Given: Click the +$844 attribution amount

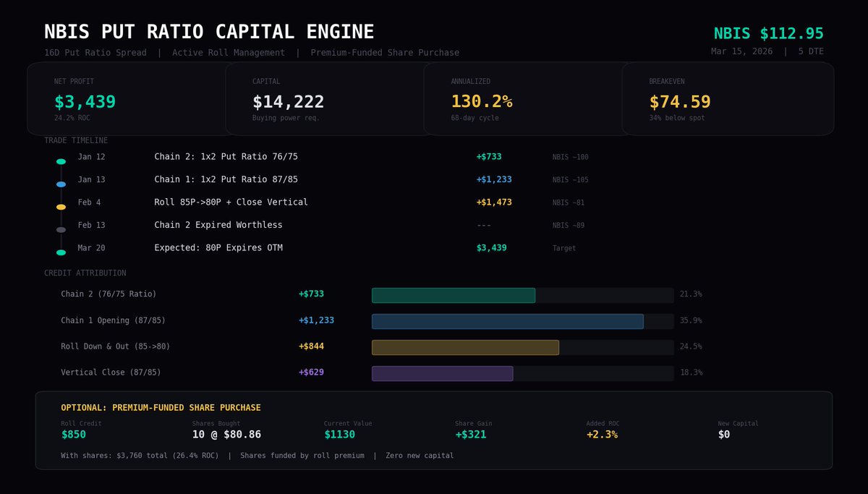Looking at the screenshot, I should [311, 346].
